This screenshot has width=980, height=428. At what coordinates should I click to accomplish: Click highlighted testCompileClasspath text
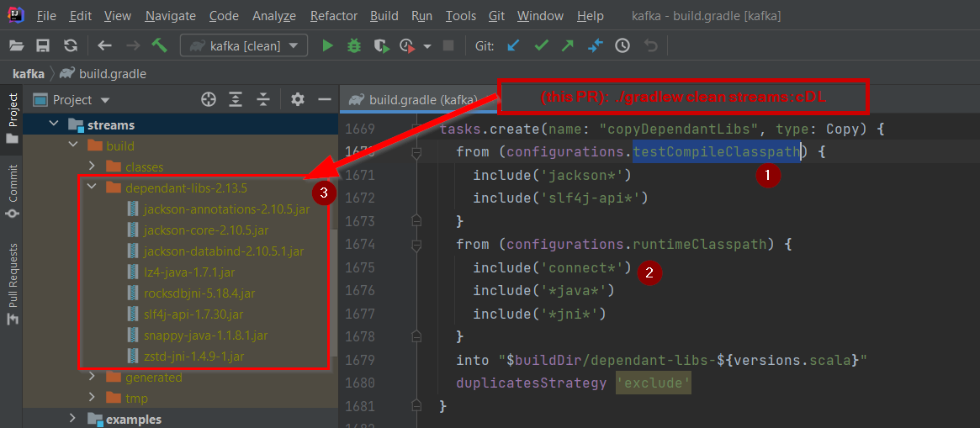(x=717, y=151)
